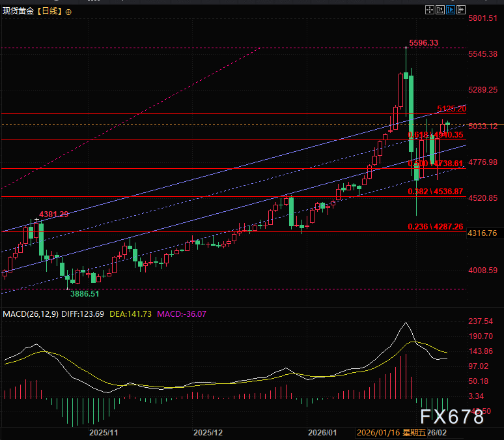Click the crosshair cursor icon in top-right toolbar
This screenshot has width=504, height=440.
tap(429, 10)
